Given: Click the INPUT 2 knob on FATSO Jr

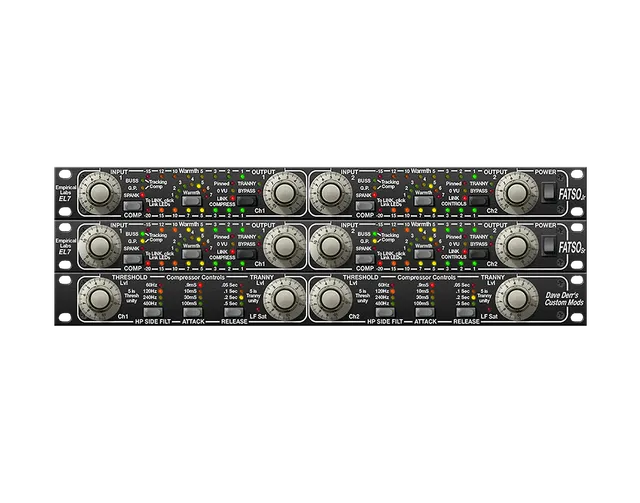Looking at the screenshot, I should point(331,193).
